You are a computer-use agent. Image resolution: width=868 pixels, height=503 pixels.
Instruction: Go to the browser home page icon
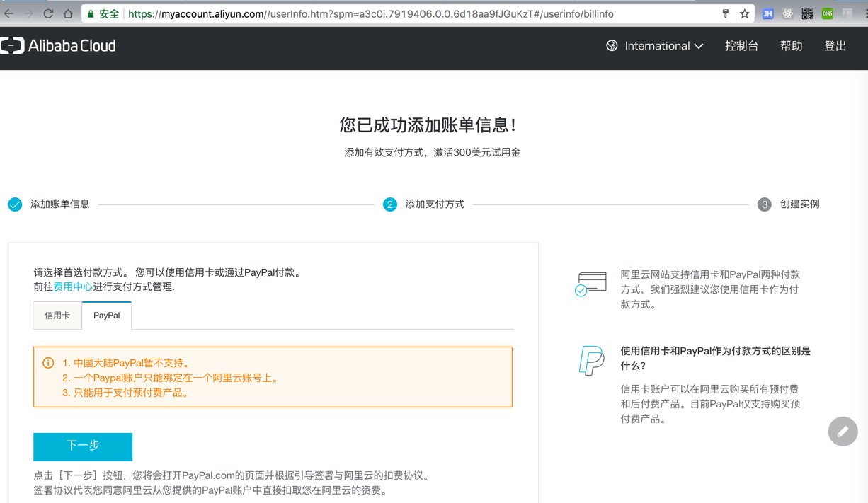(x=68, y=13)
